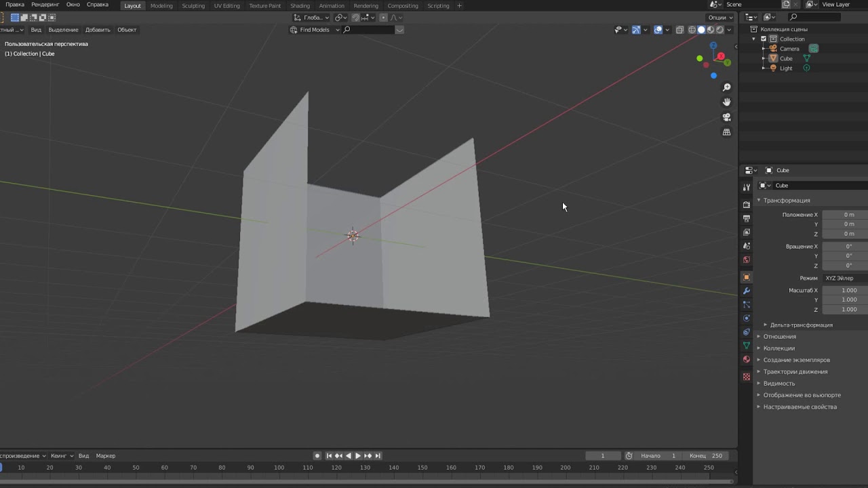Toggle the Collection visibility checkbox in outliner

(x=764, y=39)
